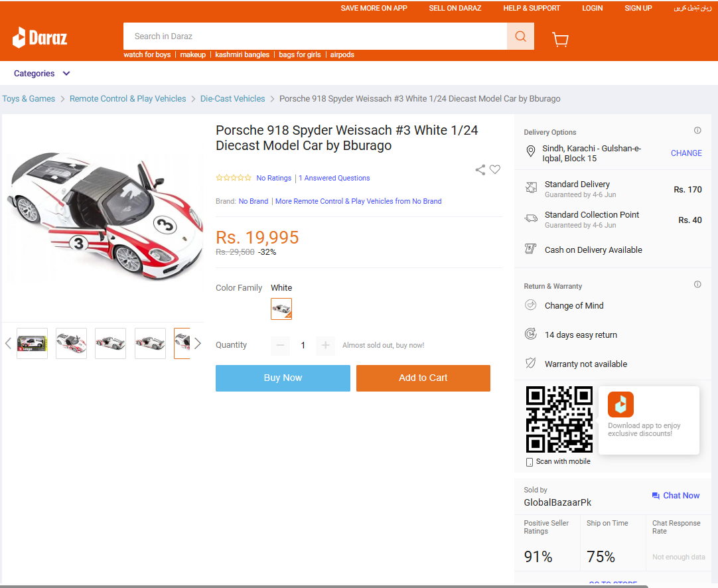Select the boxed car thumbnail

pos(32,343)
